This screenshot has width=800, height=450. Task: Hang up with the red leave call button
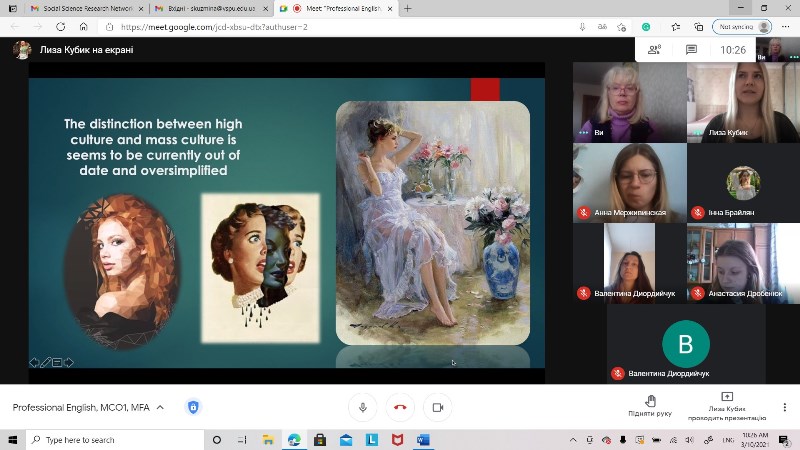(x=401, y=407)
